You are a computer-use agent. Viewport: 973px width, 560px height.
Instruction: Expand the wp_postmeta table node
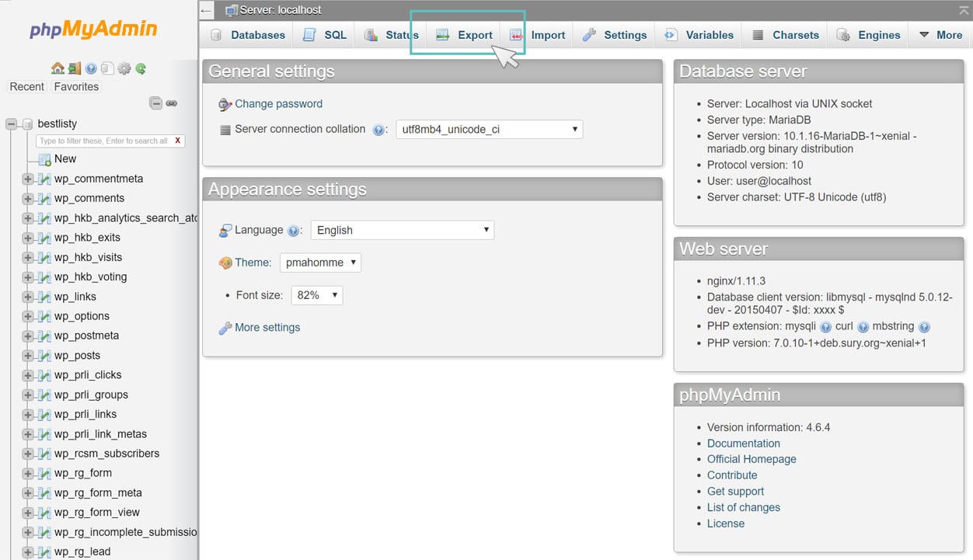point(27,336)
